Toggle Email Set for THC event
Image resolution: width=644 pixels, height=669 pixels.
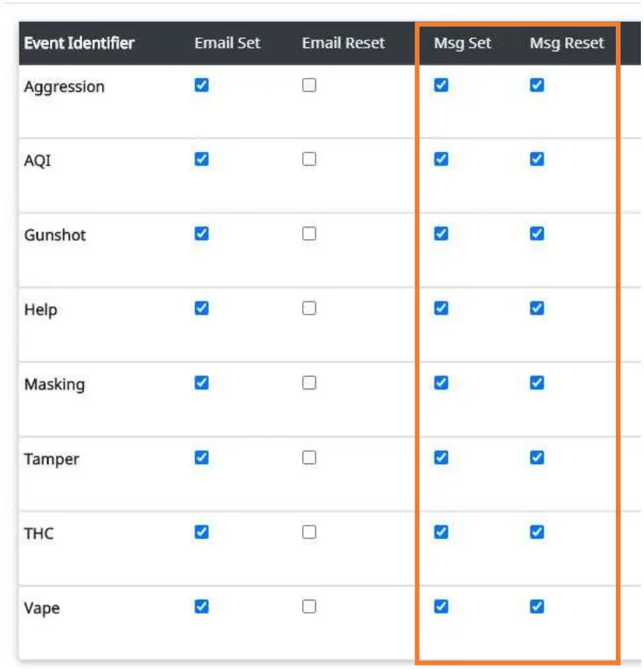[202, 532]
